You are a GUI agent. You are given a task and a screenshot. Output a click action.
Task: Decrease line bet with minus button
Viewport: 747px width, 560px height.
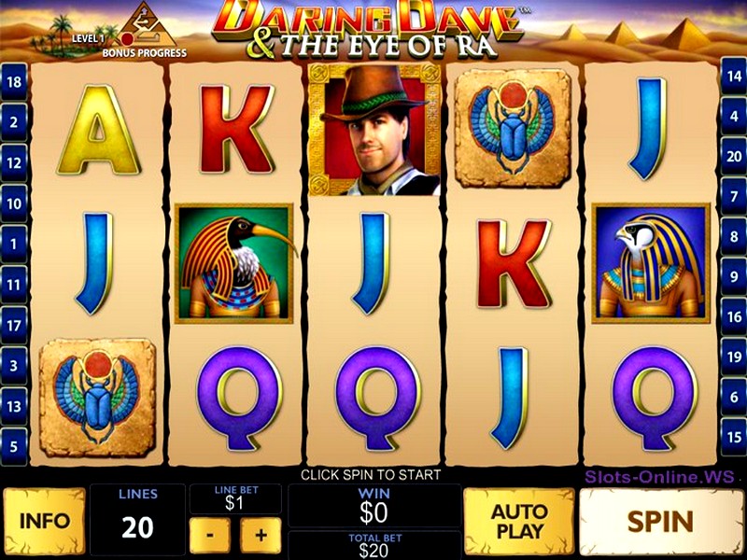coord(209,535)
